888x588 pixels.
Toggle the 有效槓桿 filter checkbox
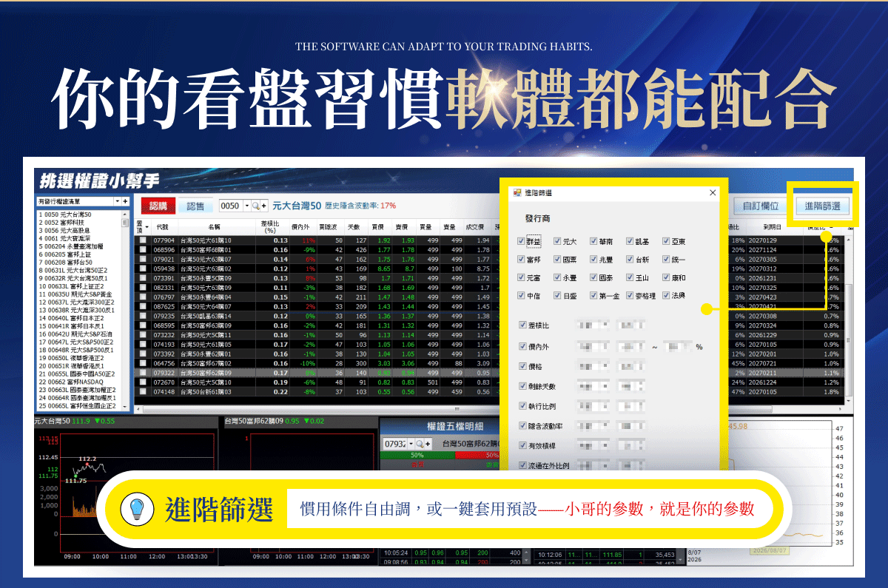coord(522,446)
